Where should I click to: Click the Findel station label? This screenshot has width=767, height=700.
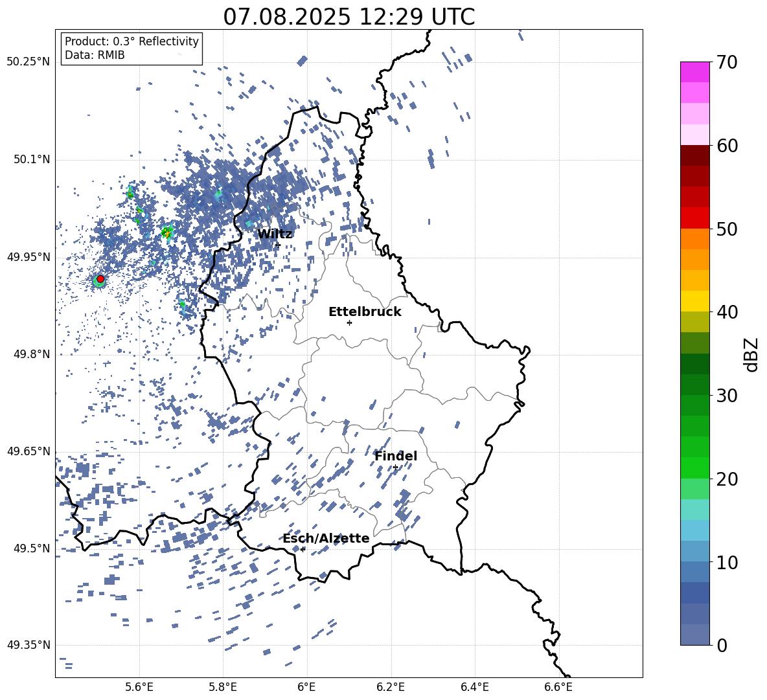click(396, 456)
